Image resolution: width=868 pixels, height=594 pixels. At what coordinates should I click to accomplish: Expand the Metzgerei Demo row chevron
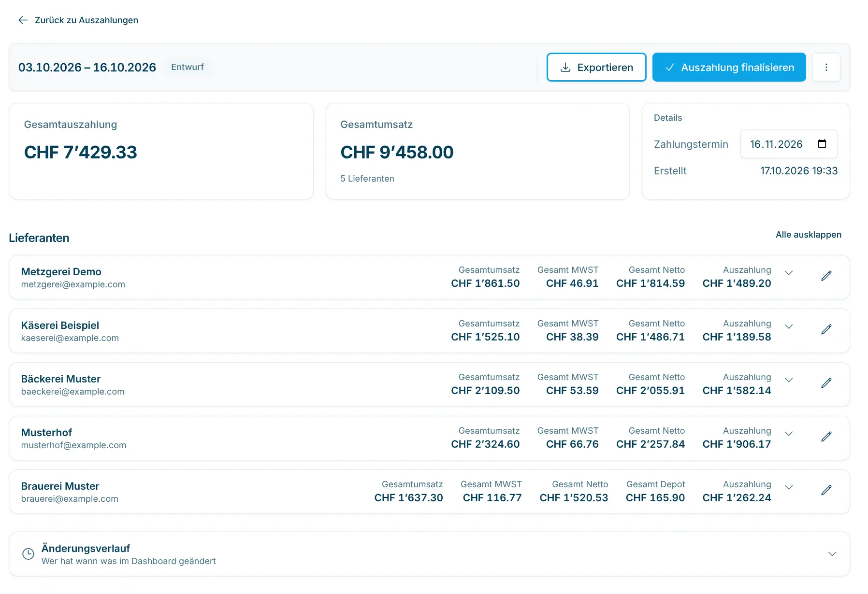tap(788, 273)
